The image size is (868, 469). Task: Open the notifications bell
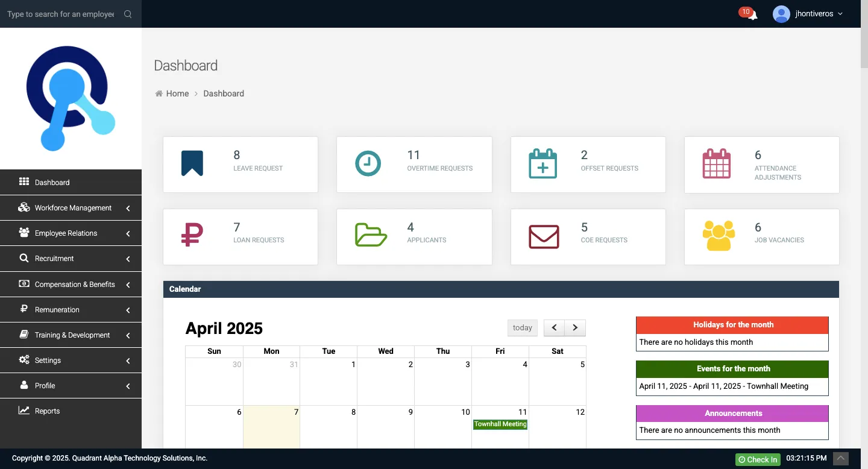click(x=752, y=14)
